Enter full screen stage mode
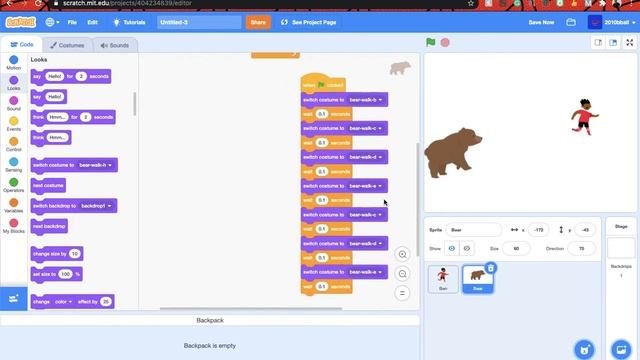The width and height of the screenshot is (640, 360). (x=629, y=42)
